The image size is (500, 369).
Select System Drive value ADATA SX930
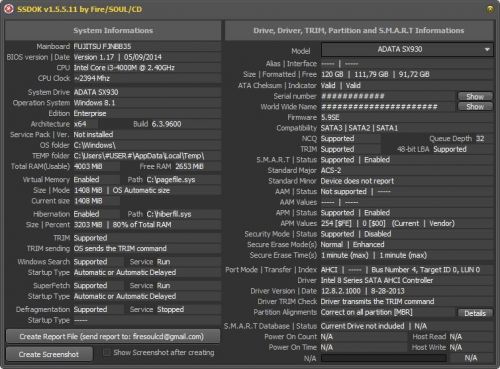point(96,92)
